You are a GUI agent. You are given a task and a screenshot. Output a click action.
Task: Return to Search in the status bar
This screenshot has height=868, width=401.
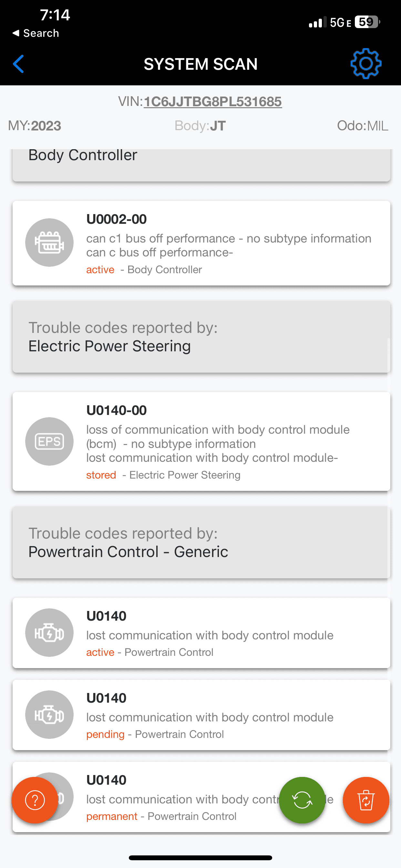36,33
